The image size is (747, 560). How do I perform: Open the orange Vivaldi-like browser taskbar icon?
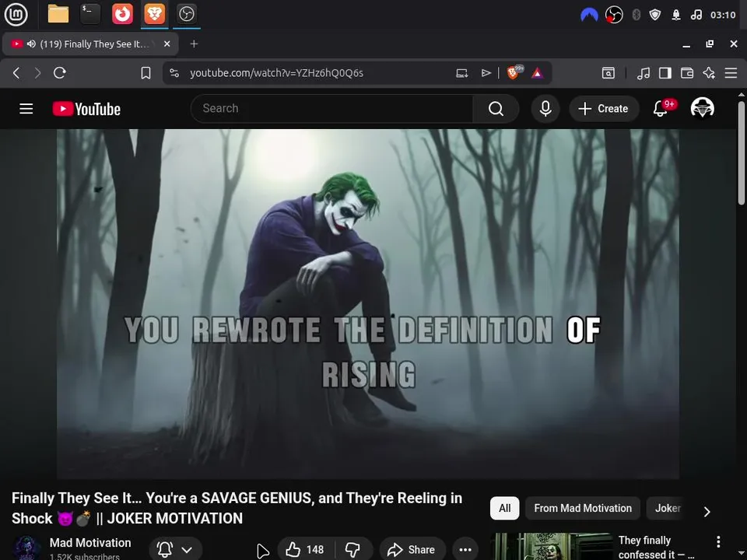[x=122, y=14]
